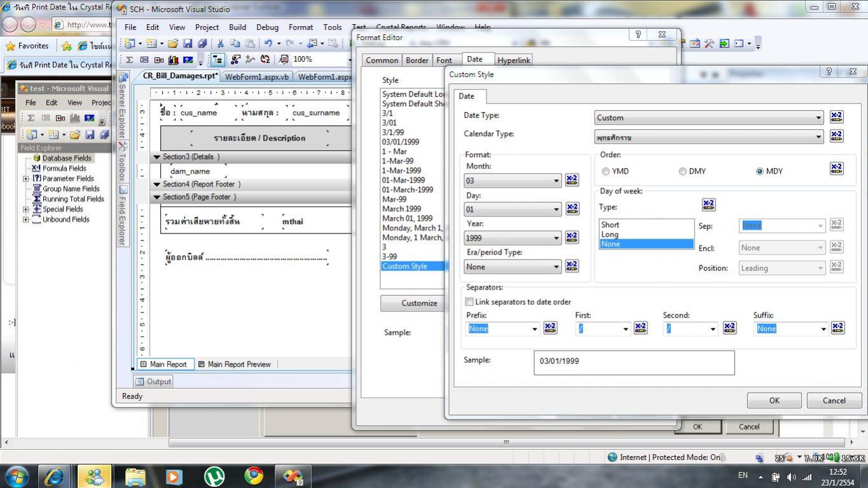Open the formula editor beside Calendar Type

pyautogui.click(x=836, y=136)
